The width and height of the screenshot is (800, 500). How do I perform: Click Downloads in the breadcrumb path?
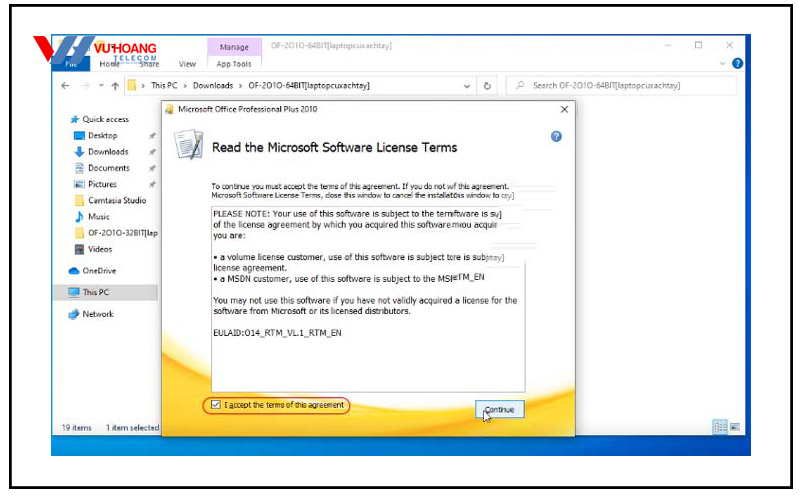pyautogui.click(x=213, y=86)
